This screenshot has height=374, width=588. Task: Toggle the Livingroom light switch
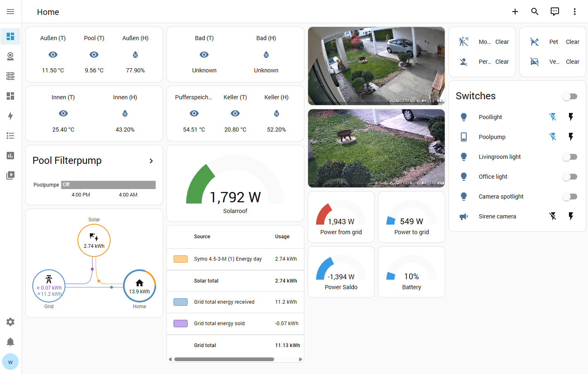(570, 157)
